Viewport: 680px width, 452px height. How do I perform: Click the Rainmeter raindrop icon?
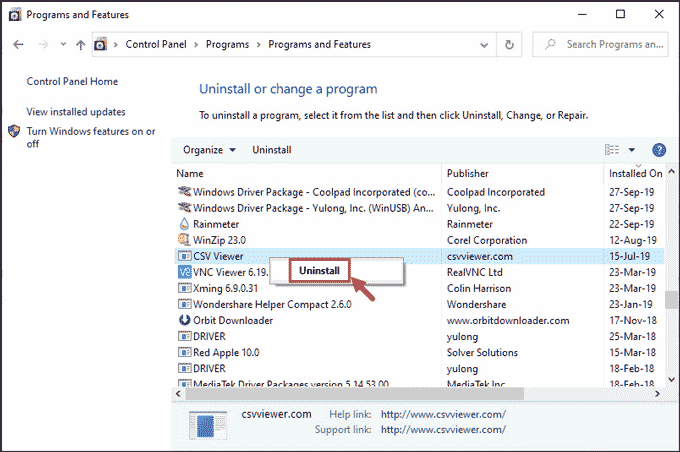pos(184,224)
